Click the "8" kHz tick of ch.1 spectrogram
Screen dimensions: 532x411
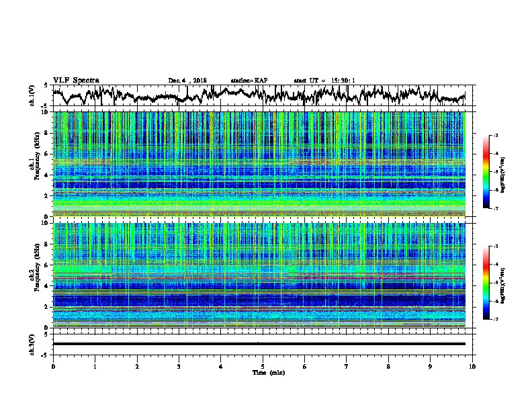point(47,133)
